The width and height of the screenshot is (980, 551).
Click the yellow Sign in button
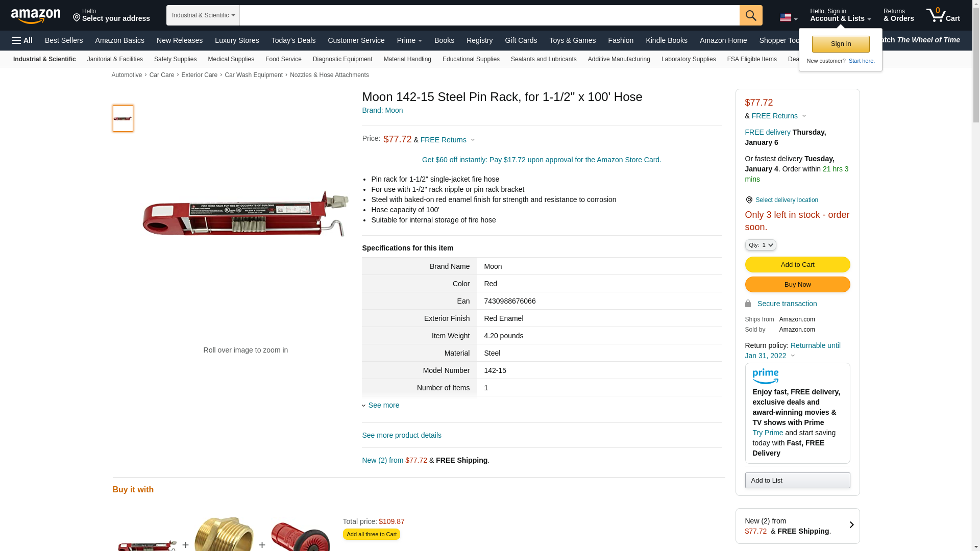point(841,44)
